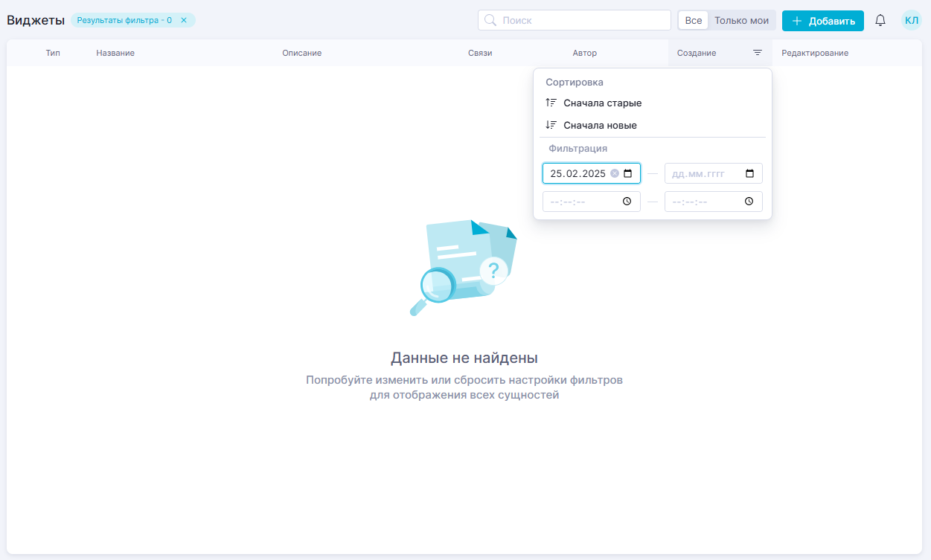The height and width of the screenshot is (560, 931).
Task: Sort by Сначала новые
Action: tap(600, 126)
